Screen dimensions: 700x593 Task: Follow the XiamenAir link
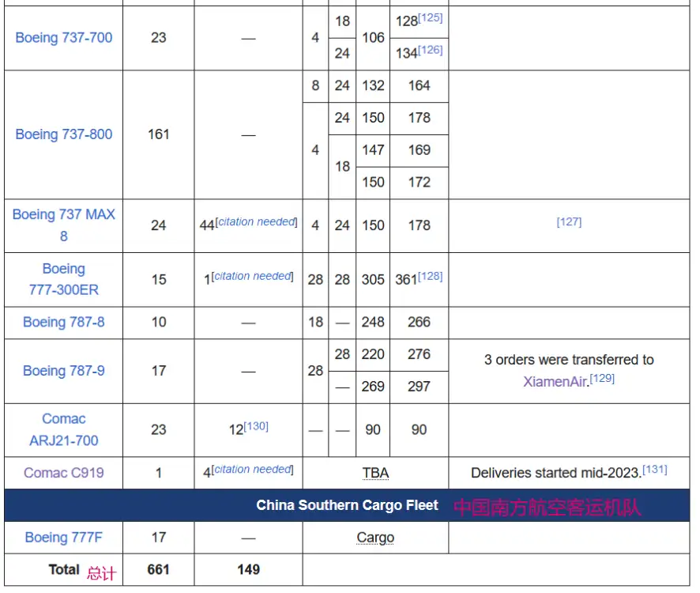click(555, 382)
